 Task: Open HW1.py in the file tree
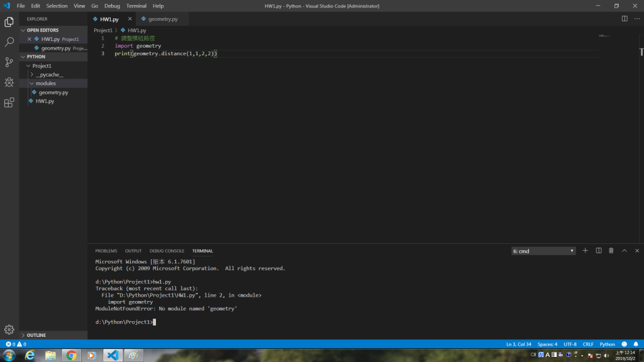tap(45, 101)
